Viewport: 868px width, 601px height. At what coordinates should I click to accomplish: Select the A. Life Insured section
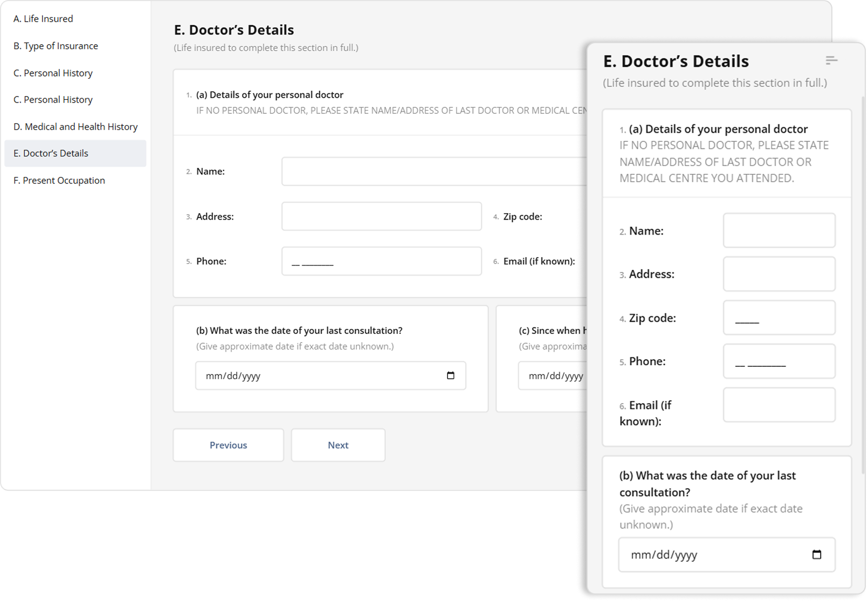click(43, 18)
